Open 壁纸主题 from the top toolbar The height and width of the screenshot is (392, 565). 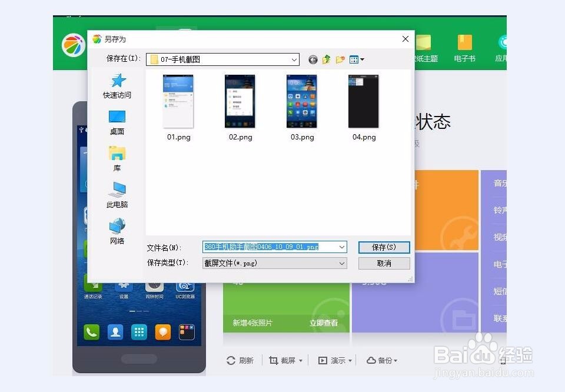425,47
